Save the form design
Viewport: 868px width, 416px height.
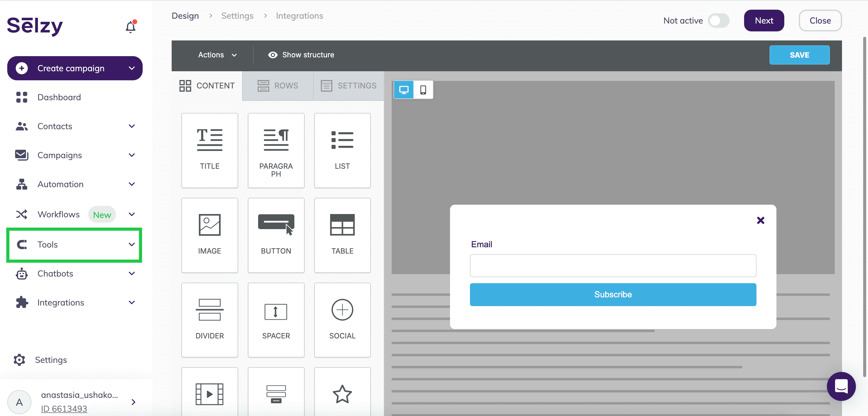coord(799,55)
